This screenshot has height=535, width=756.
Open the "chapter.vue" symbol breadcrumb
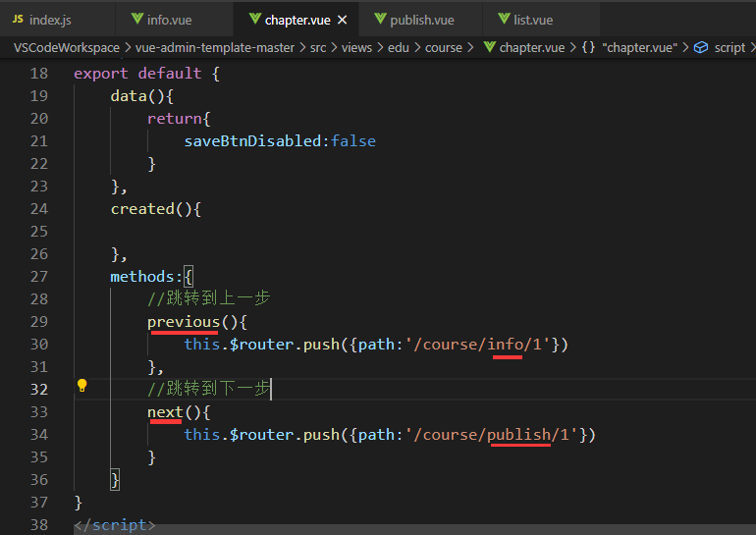point(640,48)
